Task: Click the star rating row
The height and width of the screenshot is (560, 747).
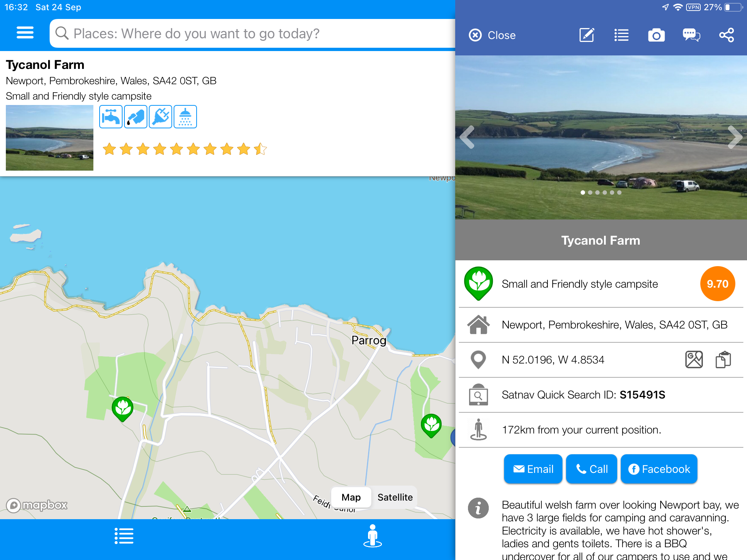Action: click(185, 149)
